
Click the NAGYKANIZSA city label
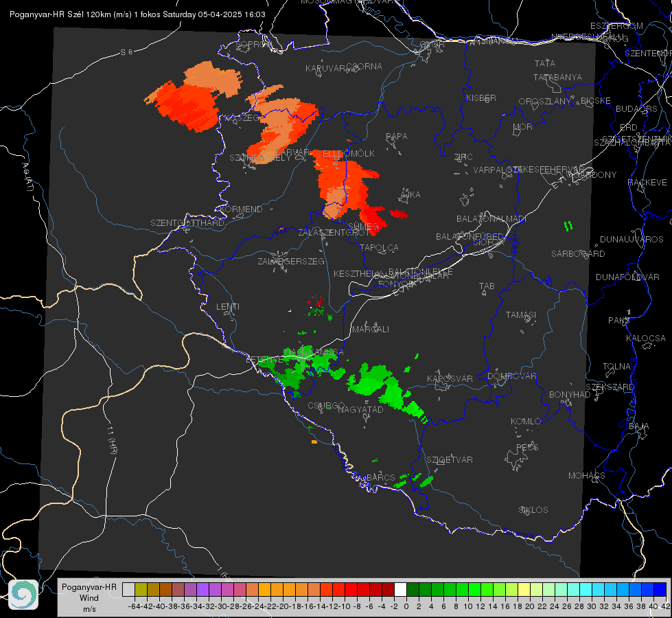314,352
